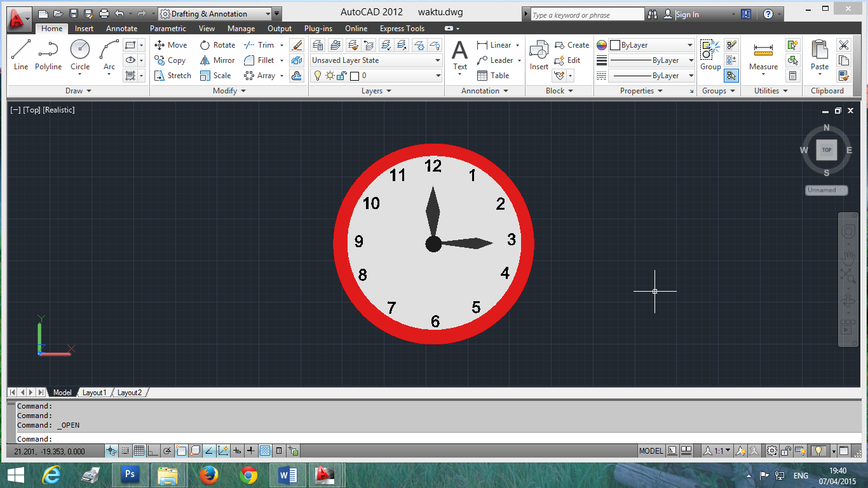The height and width of the screenshot is (488, 868).
Task: Toggle Snap Mode in status bar
Action: (125, 451)
